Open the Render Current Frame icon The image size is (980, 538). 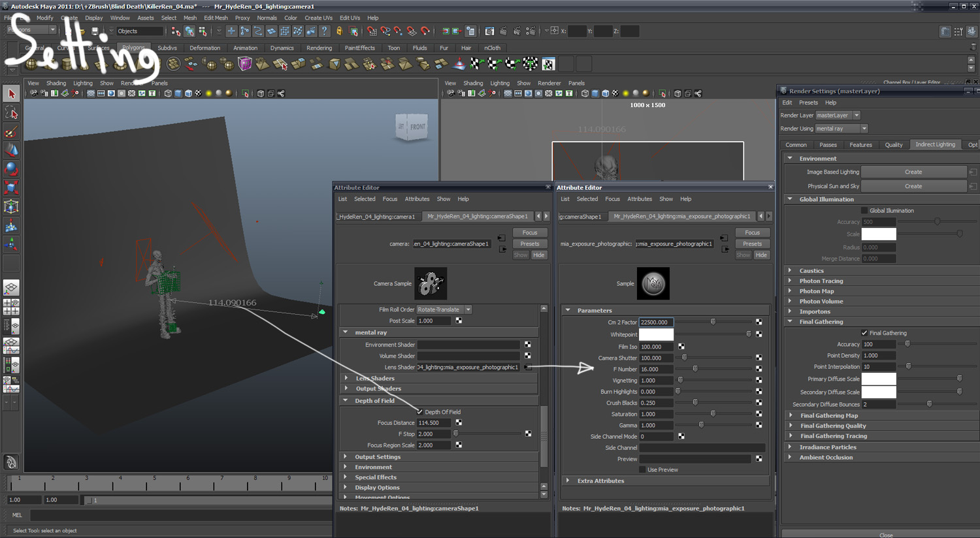tap(504, 31)
